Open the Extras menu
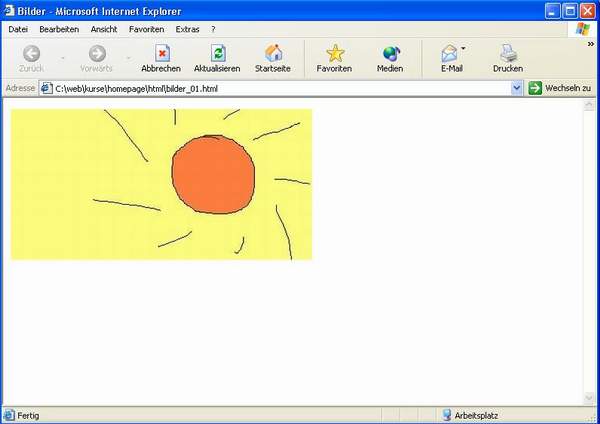 coord(188,29)
